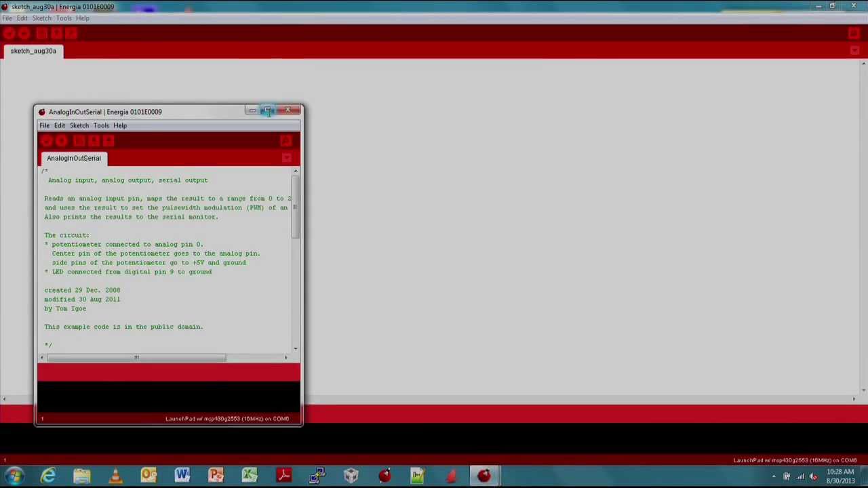The width and height of the screenshot is (868, 488).
Task: Open Serial Monitor in the sketch_aug30a window
Action: click(854, 34)
